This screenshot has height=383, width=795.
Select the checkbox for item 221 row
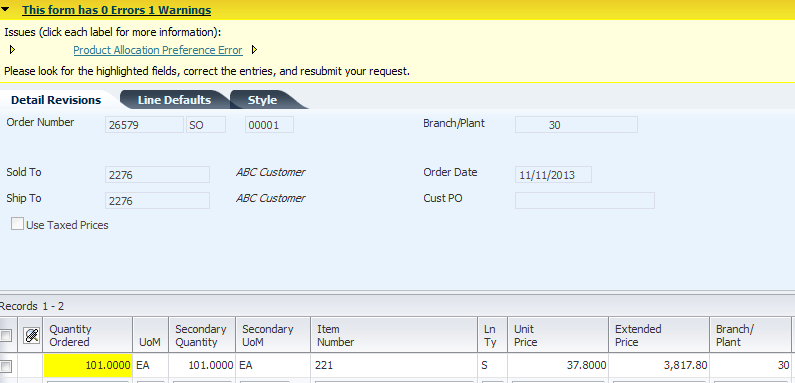(6, 366)
